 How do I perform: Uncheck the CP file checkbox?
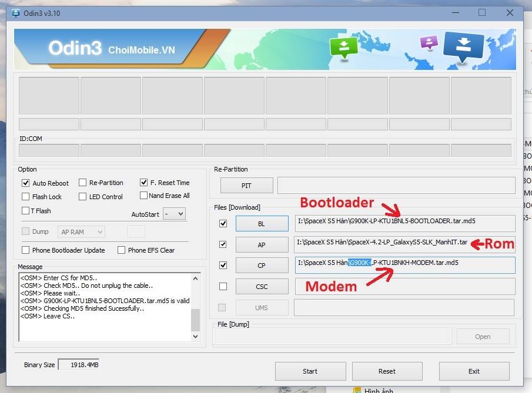pyautogui.click(x=223, y=265)
